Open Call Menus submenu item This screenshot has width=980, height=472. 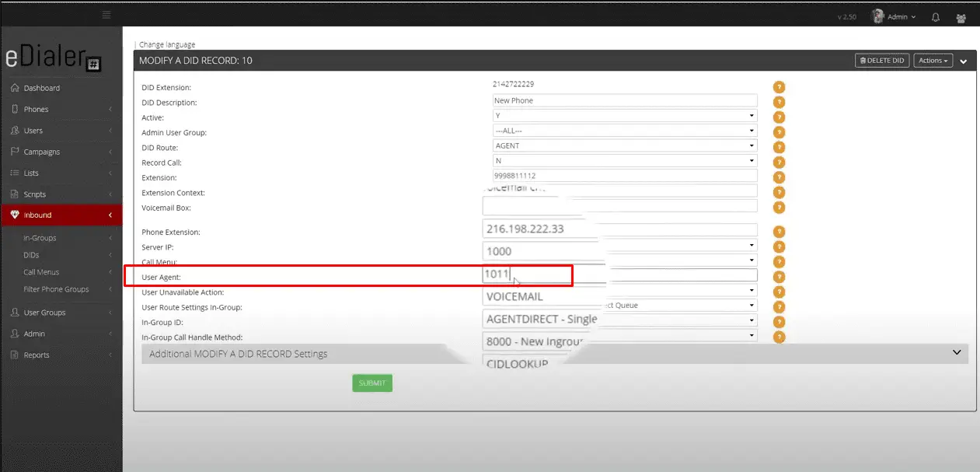pos(41,272)
